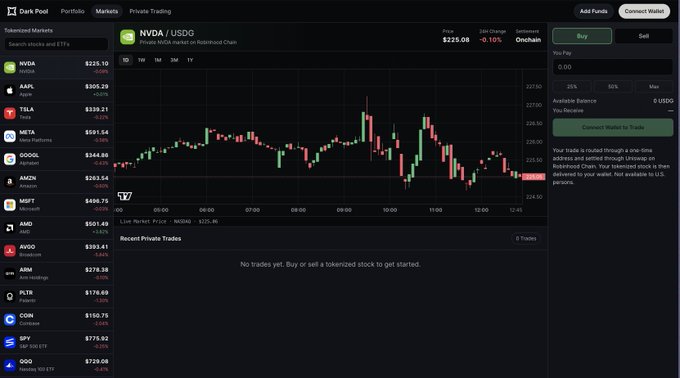Click the Tokenized Markets heading
The height and width of the screenshot is (378, 680).
pos(29,30)
